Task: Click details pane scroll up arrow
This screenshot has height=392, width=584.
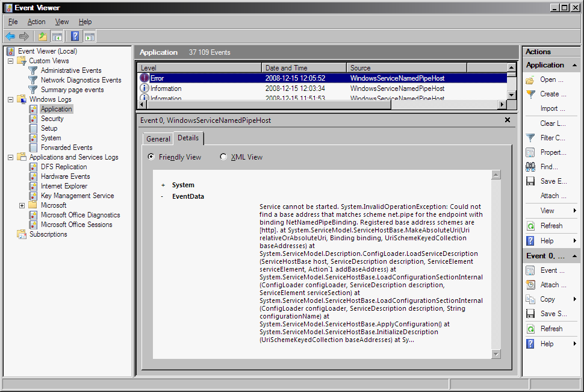Action: 495,175
